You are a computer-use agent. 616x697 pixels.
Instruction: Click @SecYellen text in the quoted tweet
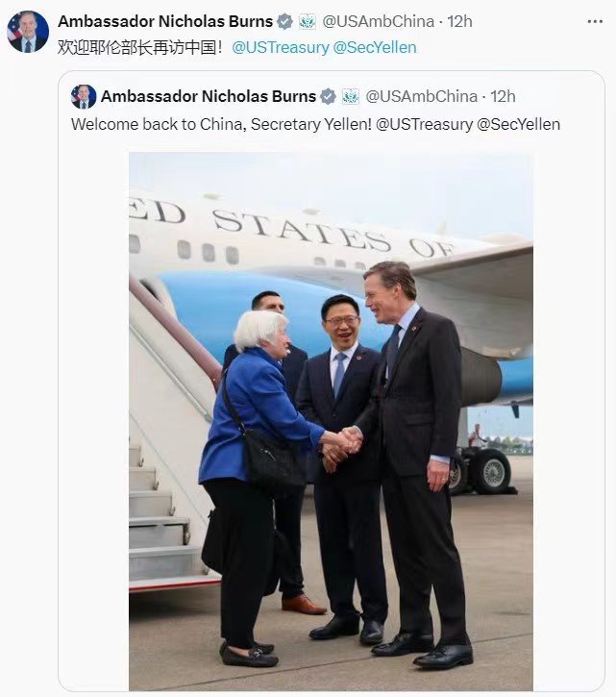(518, 124)
